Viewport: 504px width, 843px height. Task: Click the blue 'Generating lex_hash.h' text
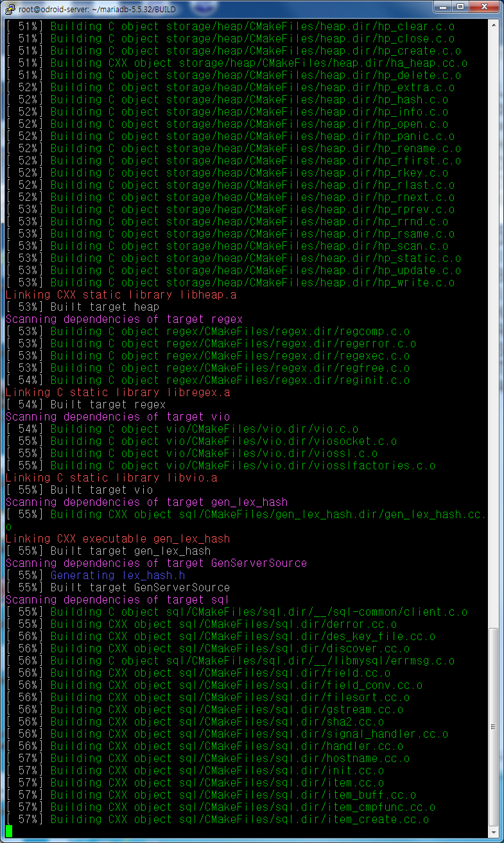pos(117,575)
